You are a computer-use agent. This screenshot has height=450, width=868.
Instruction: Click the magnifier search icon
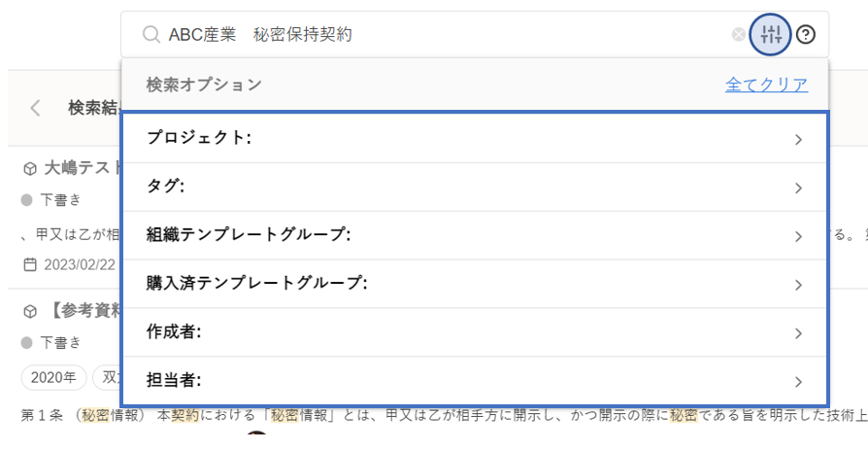[x=150, y=35]
